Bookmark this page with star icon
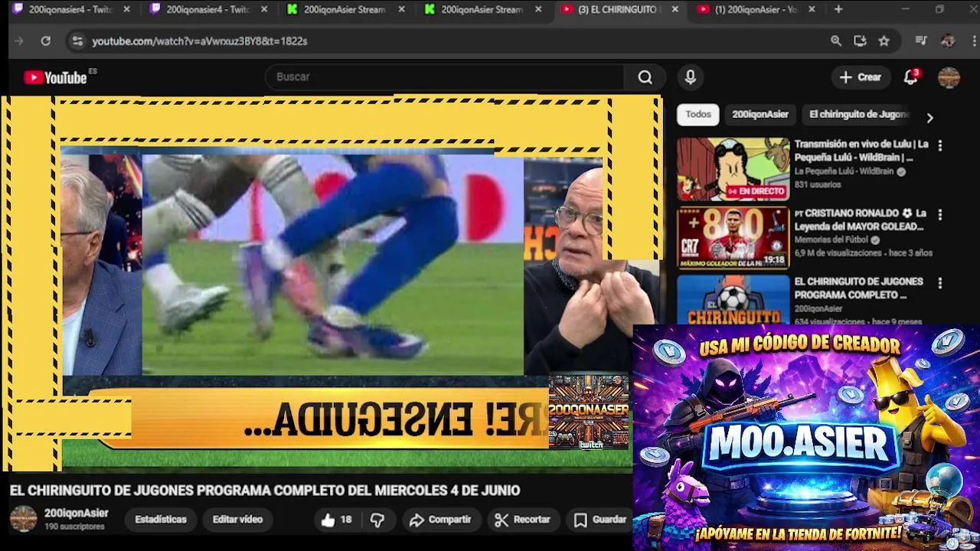Viewport: 980px width, 551px height. (x=884, y=41)
